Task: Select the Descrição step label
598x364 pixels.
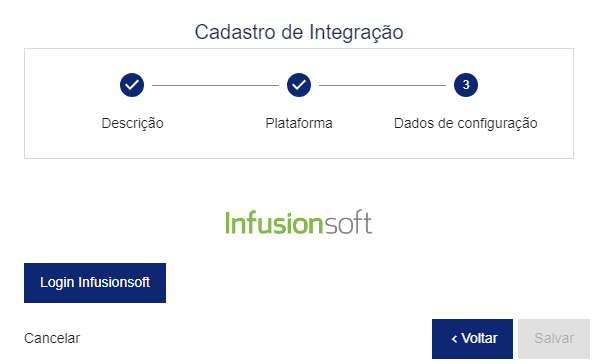Action: tap(132, 124)
